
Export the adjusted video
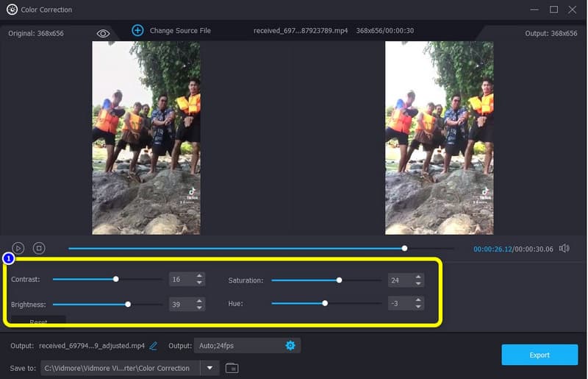point(539,355)
